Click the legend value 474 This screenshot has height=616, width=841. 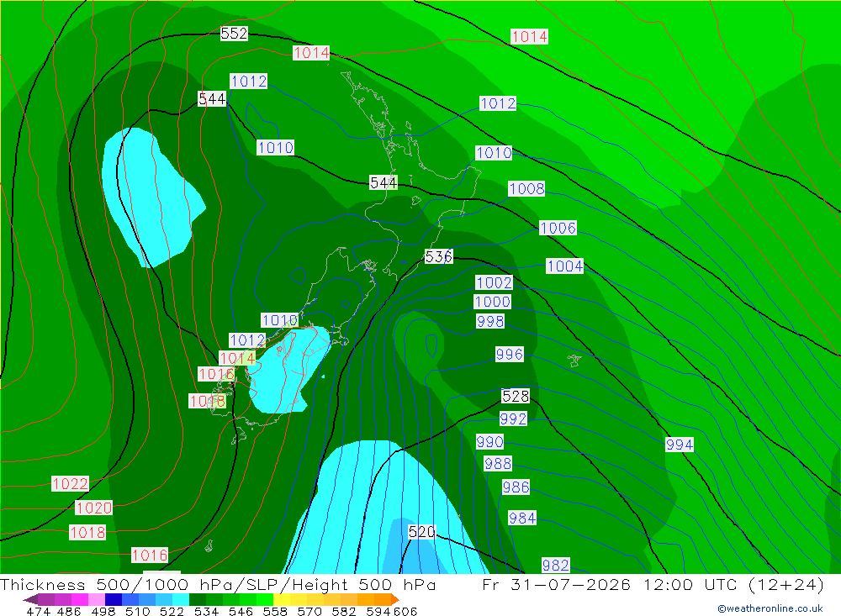(38, 611)
